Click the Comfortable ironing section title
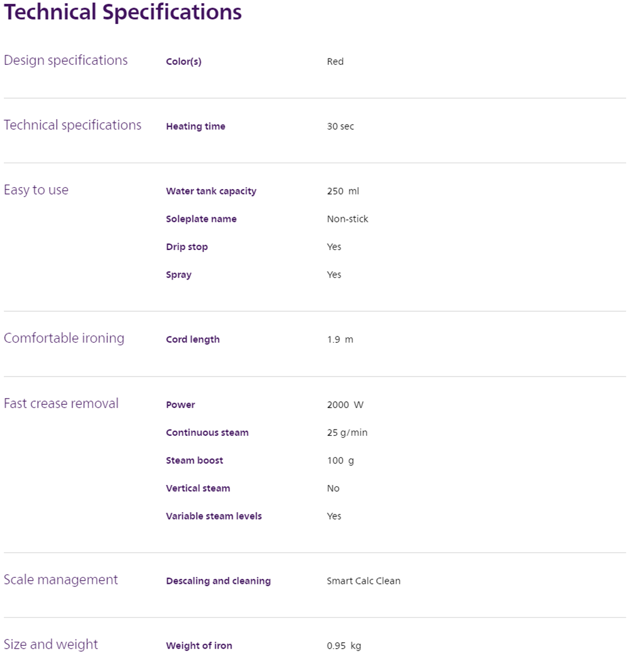 pos(64,338)
